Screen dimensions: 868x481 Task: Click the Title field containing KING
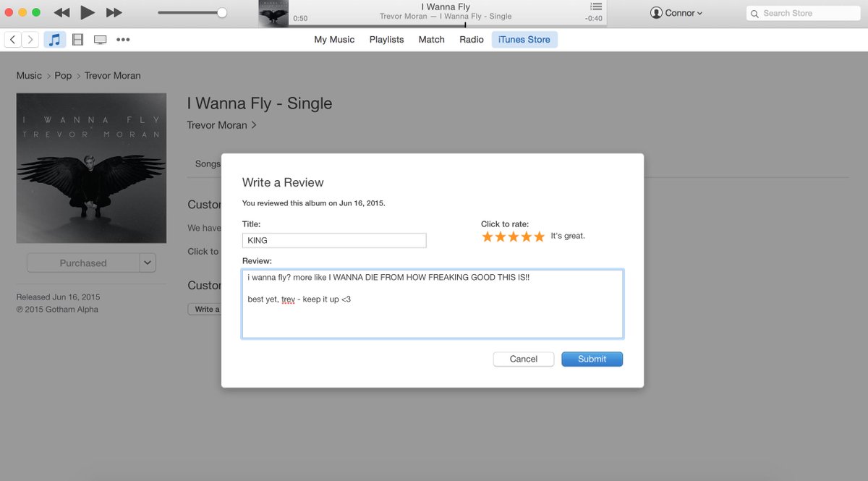point(334,240)
